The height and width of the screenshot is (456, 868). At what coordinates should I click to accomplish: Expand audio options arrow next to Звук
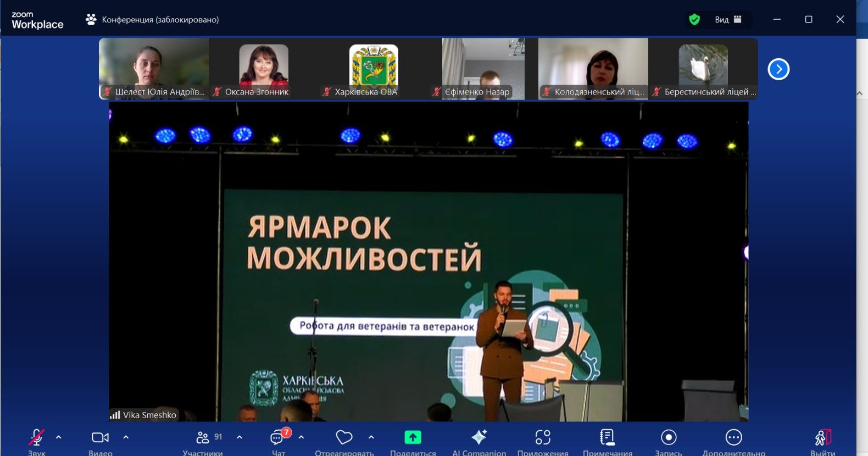point(59,437)
